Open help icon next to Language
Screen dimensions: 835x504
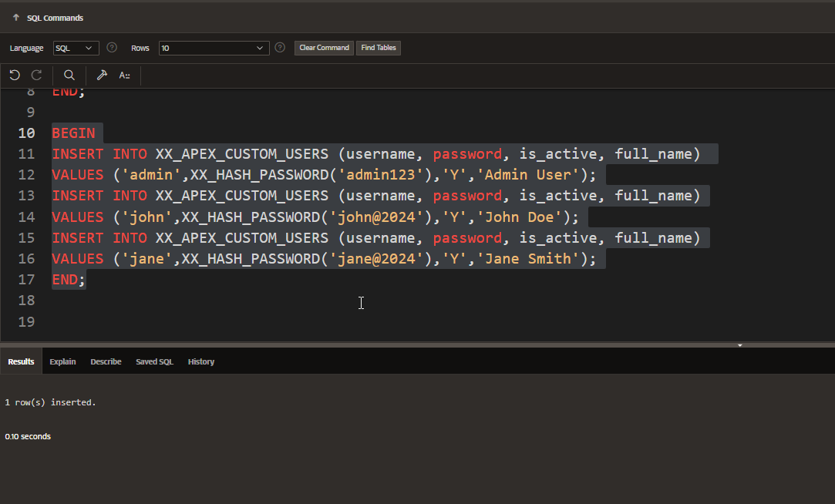coord(112,47)
